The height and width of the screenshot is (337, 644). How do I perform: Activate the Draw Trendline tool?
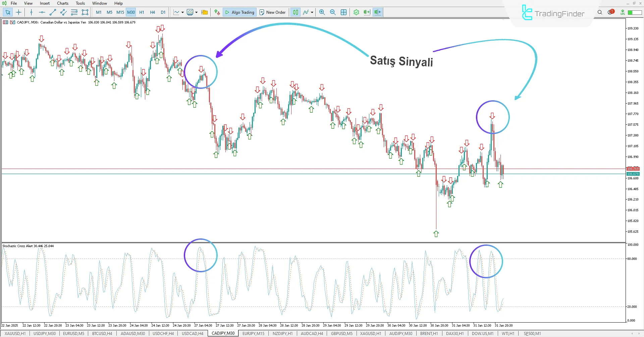[x=52, y=12]
